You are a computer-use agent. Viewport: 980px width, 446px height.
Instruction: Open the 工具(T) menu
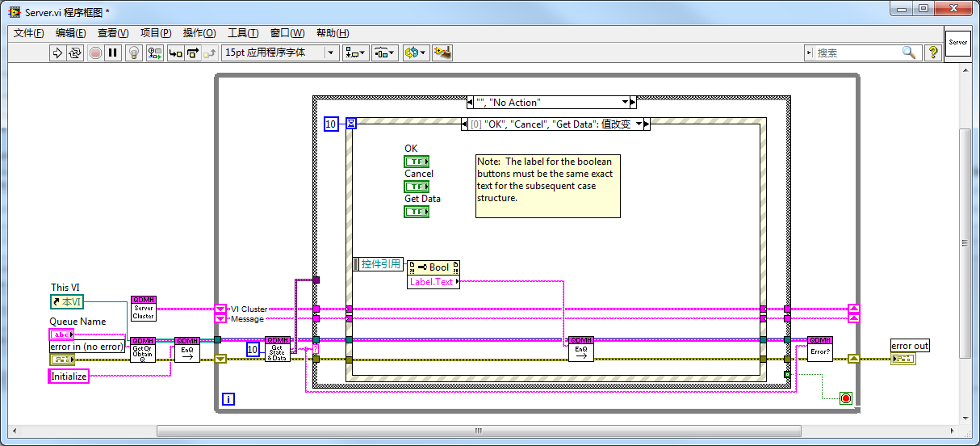pyautogui.click(x=242, y=33)
